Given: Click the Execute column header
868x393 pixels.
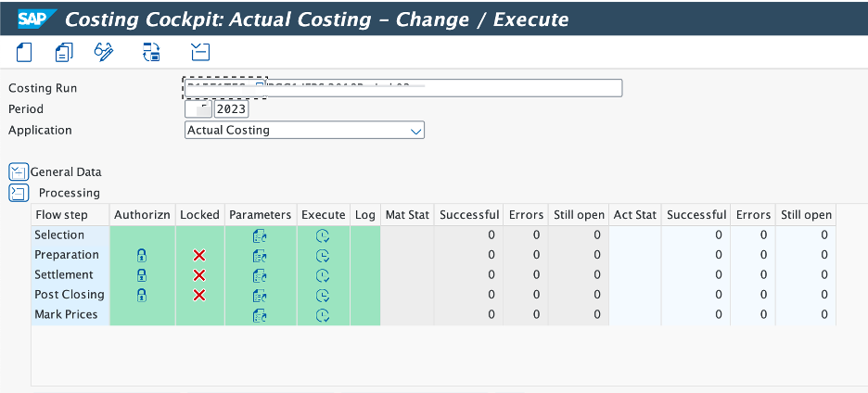Looking at the screenshot, I should [323, 215].
